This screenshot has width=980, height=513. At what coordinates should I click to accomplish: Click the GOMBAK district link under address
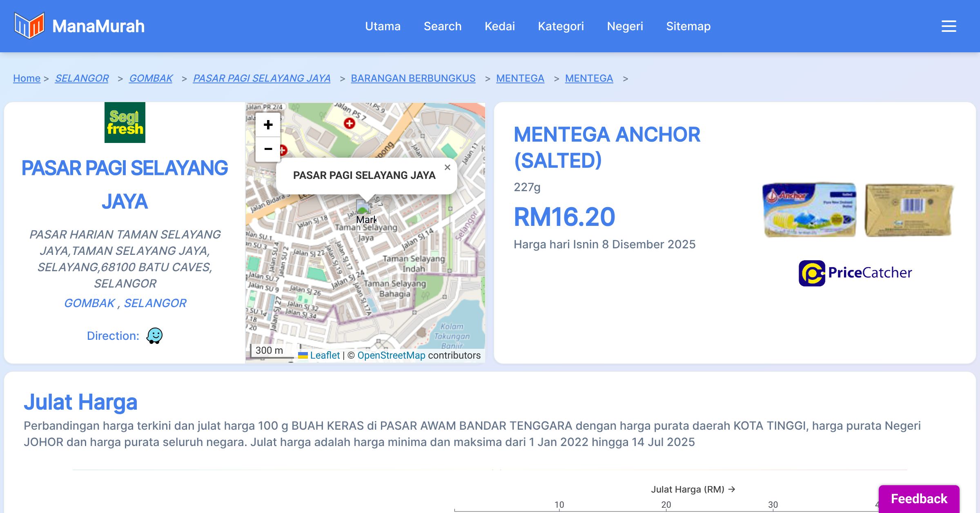[x=89, y=303]
